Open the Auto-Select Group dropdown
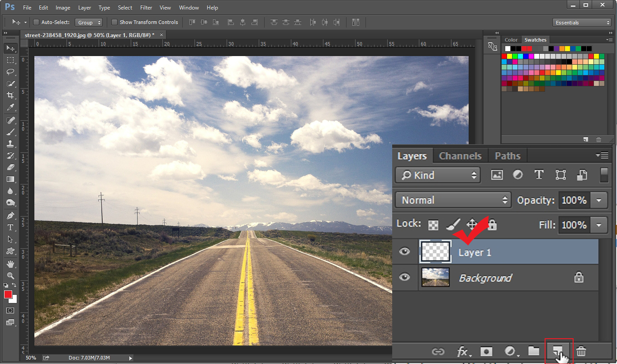Screen dimensions: 617x364 click(89, 22)
